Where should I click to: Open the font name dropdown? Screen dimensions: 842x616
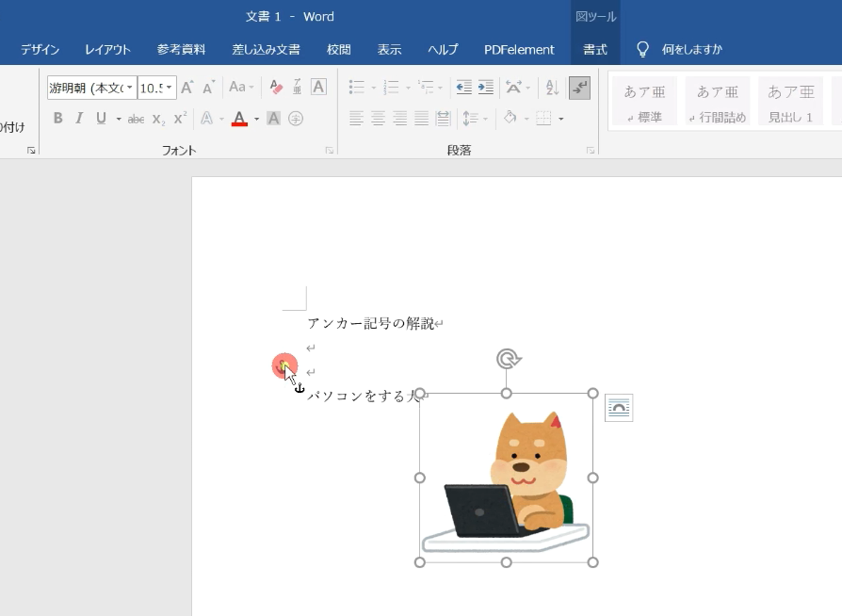click(129, 88)
